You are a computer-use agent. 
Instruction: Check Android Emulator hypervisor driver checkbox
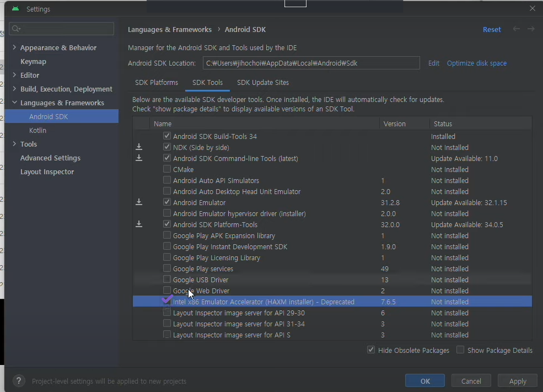(x=167, y=213)
